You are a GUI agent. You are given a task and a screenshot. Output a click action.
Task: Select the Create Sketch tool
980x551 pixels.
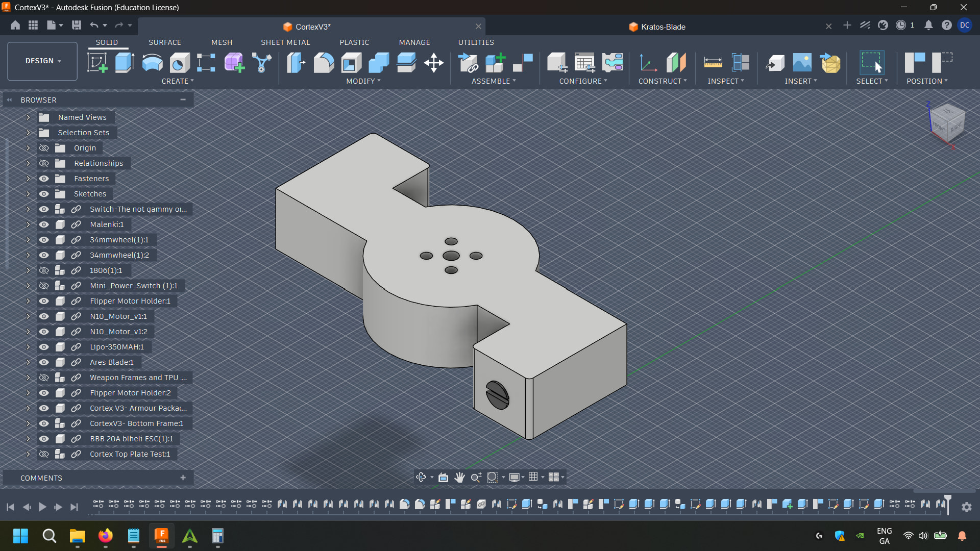click(x=97, y=63)
